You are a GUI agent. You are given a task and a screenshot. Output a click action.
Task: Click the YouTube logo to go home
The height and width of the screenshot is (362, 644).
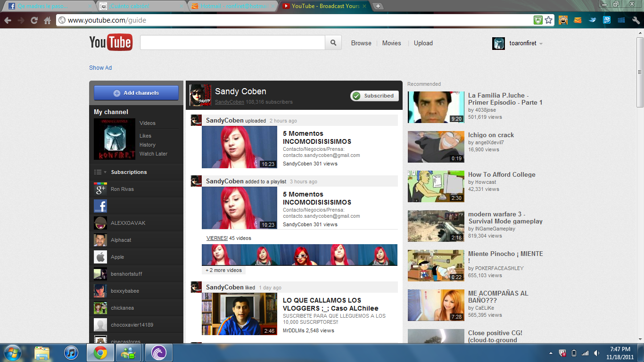(111, 42)
